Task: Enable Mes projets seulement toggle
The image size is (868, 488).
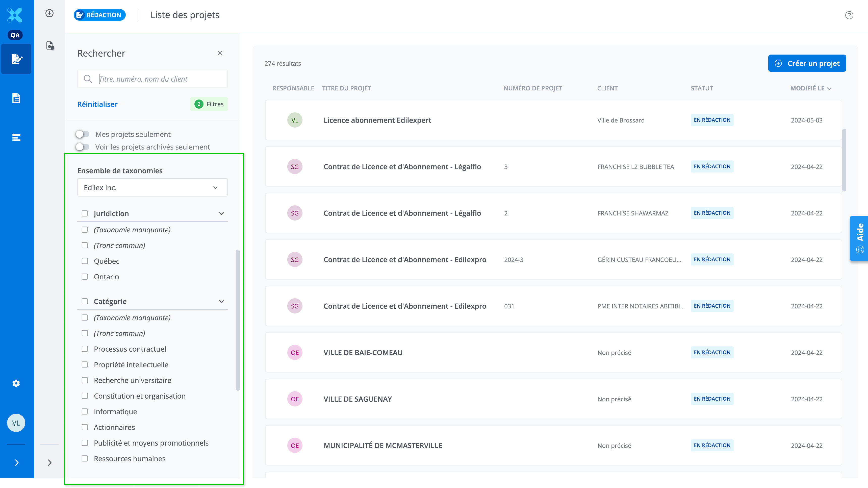Action: pyautogui.click(x=83, y=134)
